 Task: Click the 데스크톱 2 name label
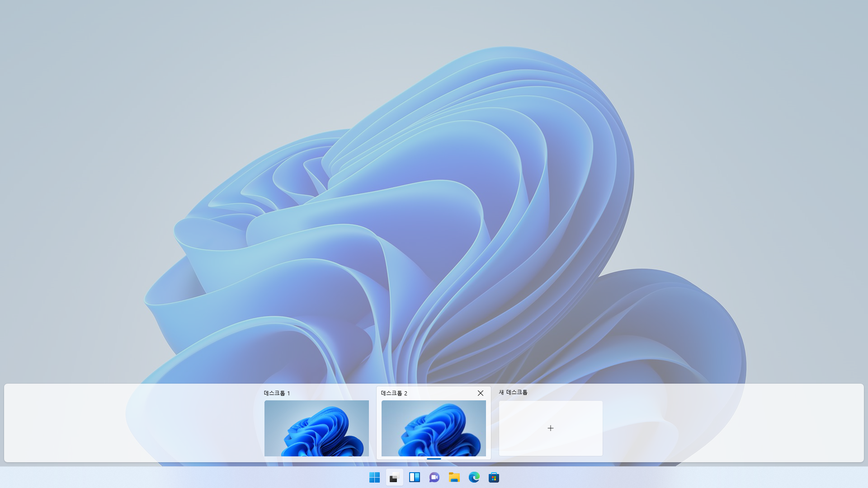394,393
